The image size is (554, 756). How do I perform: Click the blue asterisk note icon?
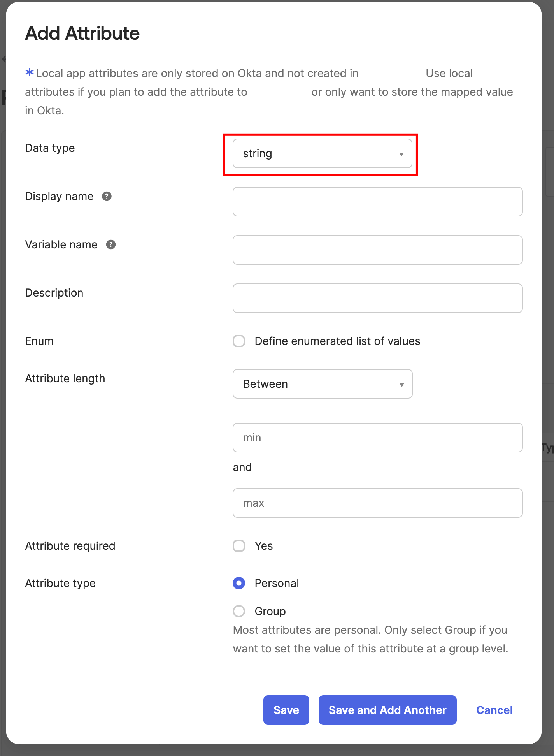(x=29, y=72)
